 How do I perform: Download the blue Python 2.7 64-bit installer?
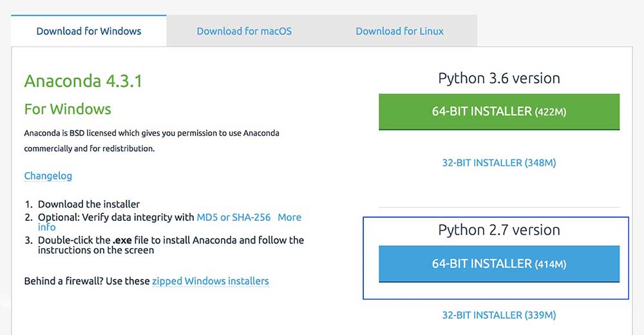click(x=499, y=264)
